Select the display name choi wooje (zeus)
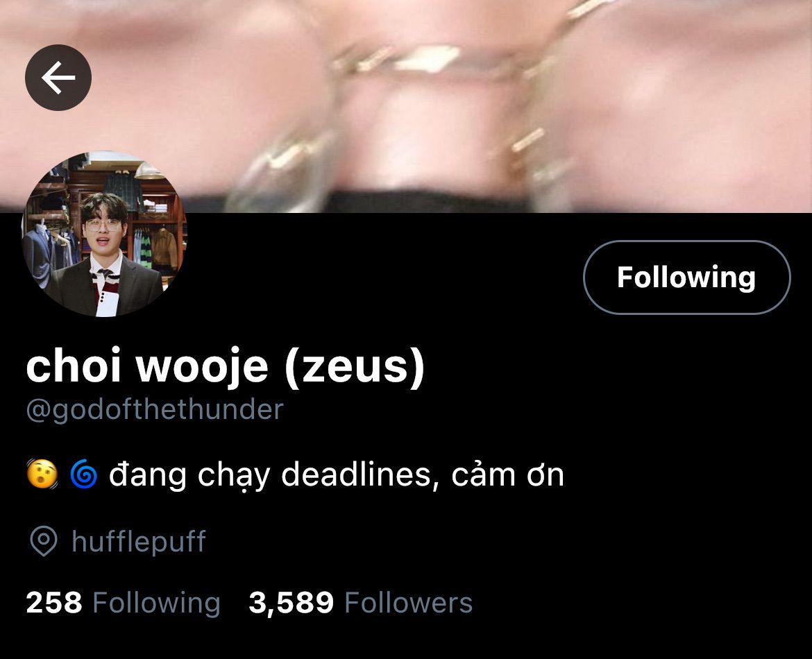812x659 pixels. (x=226, y=366)
